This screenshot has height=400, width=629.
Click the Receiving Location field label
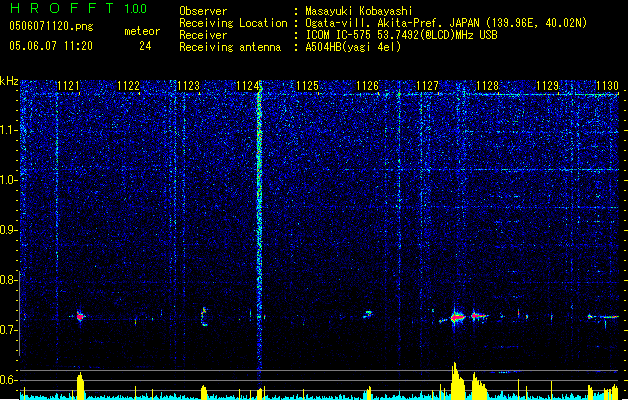pyautogui.click(x=233, y=23)
